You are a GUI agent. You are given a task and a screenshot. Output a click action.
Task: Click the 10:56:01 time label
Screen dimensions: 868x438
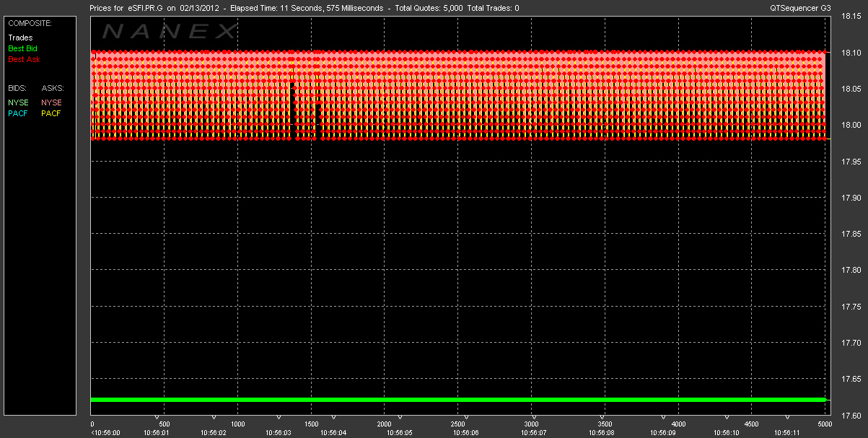click(x=155, y=432)
